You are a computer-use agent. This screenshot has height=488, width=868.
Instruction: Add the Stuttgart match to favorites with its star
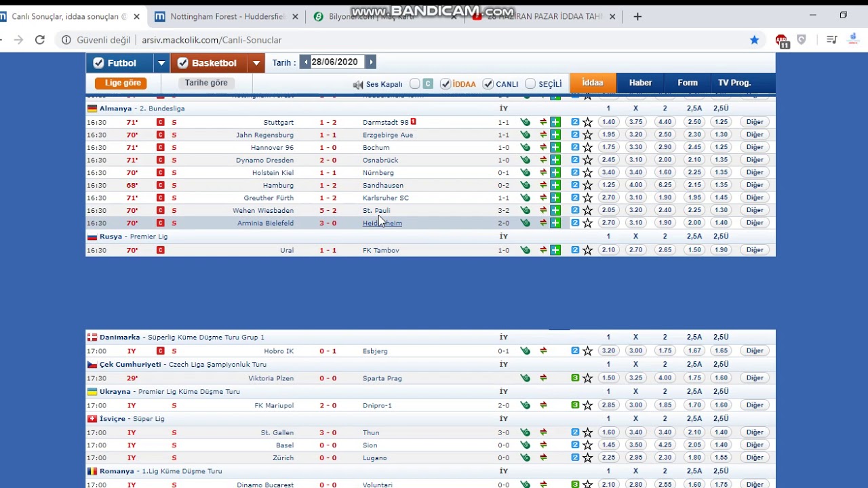pyautogui.click(x=587, y=122)
